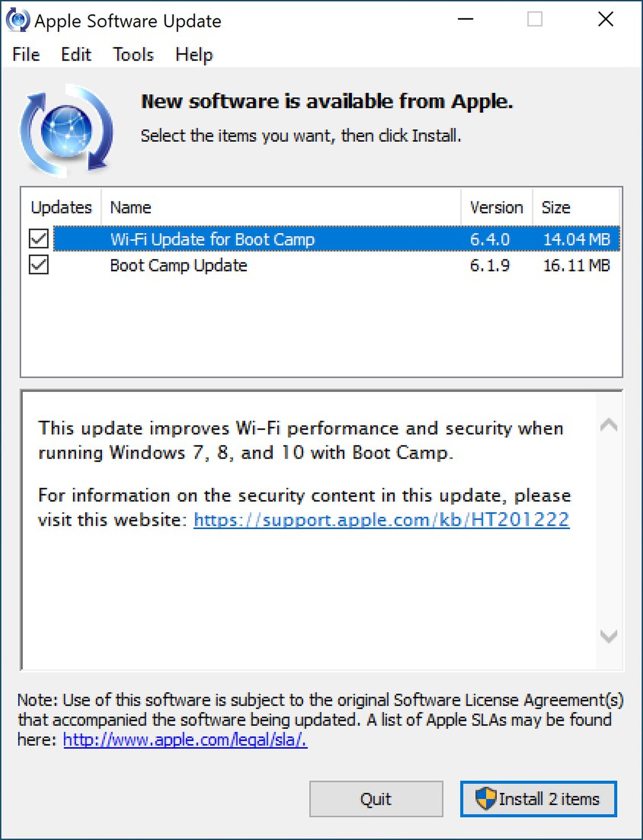Viewport: 643px width, 840px height.
Task: Click the Apple Software Update title bar icon
Action: click(x=18, y=20)
